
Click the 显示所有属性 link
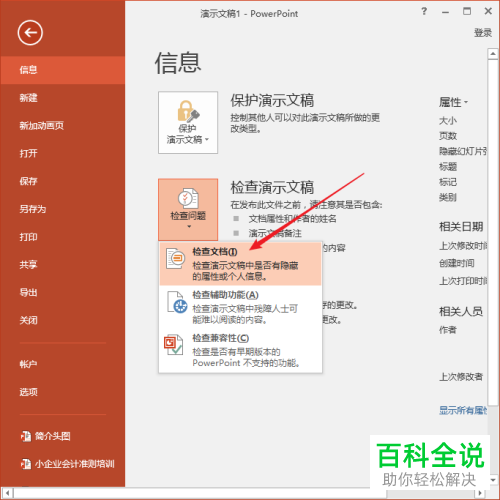click(x=463, y=410)
